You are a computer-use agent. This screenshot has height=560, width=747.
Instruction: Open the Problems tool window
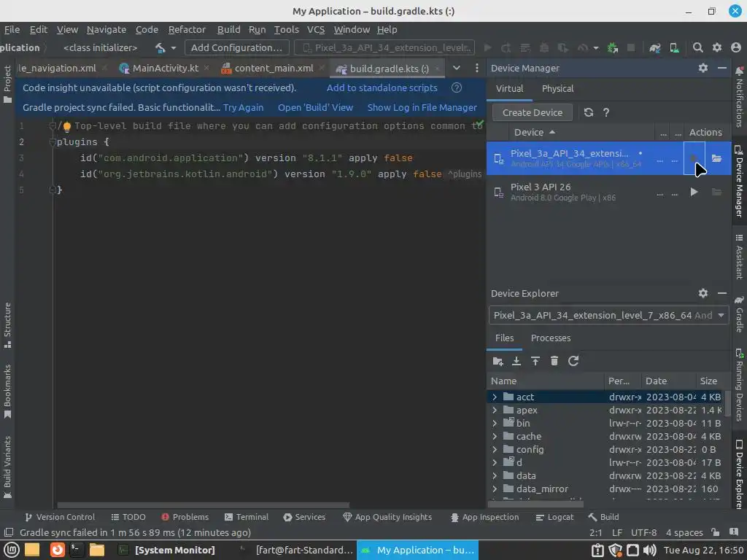pyautogui.click(x=185, y=517)
